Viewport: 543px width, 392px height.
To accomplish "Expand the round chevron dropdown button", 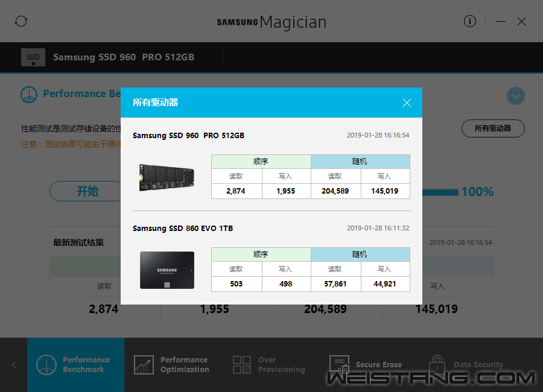I will [x=516, y=96].
